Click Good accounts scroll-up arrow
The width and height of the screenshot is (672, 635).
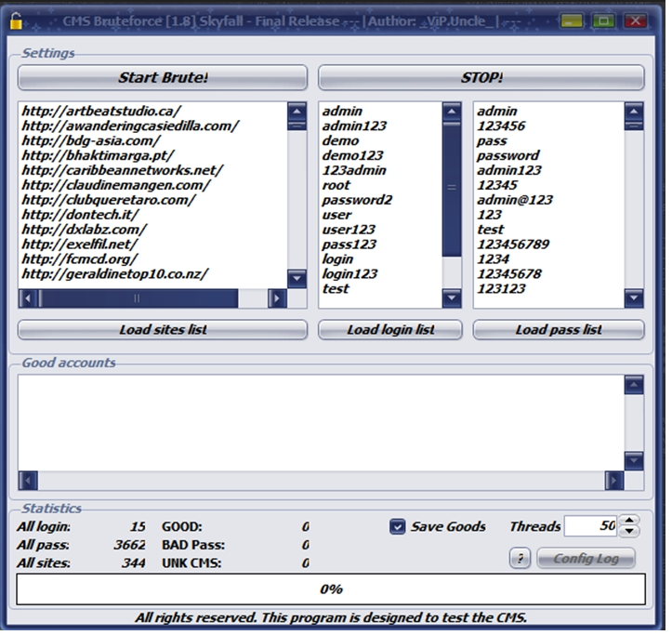[633, 385]
